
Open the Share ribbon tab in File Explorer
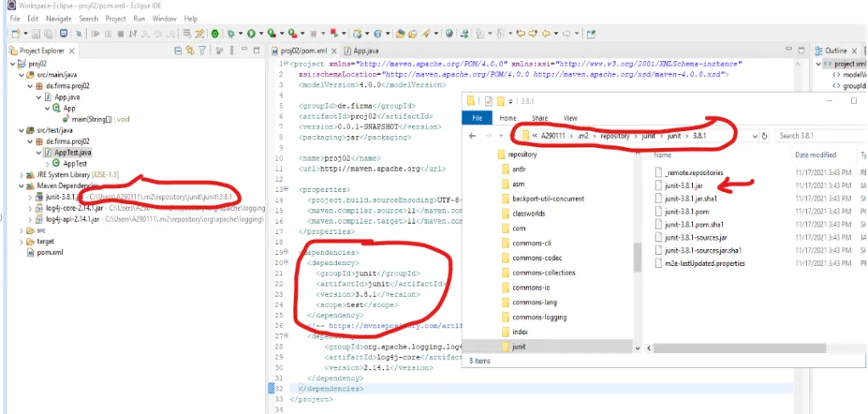tap(539, 118)
